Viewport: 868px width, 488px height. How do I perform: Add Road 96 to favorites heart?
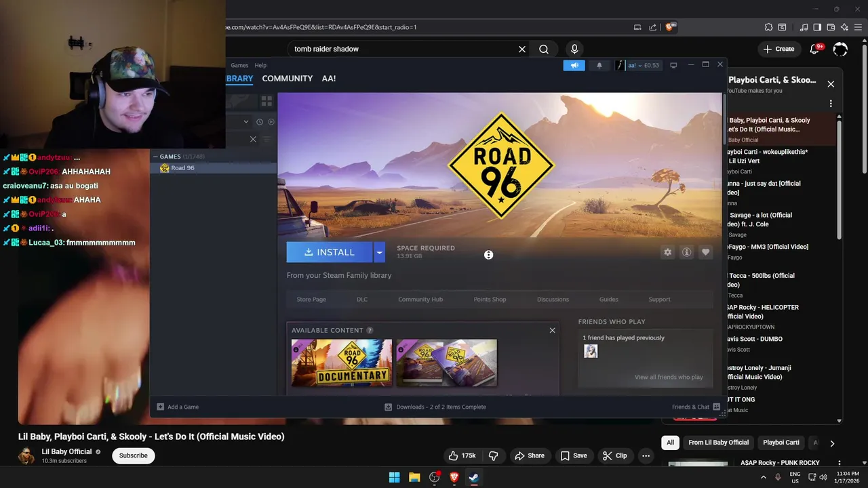(x=705, y=252)
